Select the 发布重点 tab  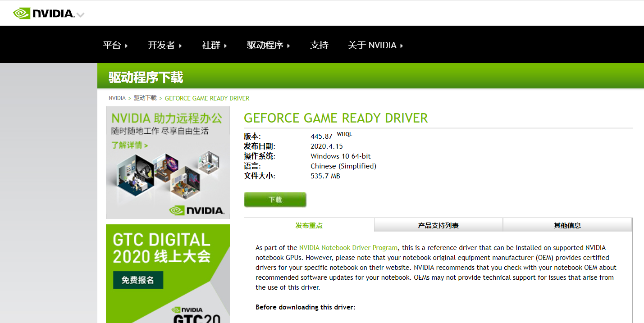(x=309, y=225)
